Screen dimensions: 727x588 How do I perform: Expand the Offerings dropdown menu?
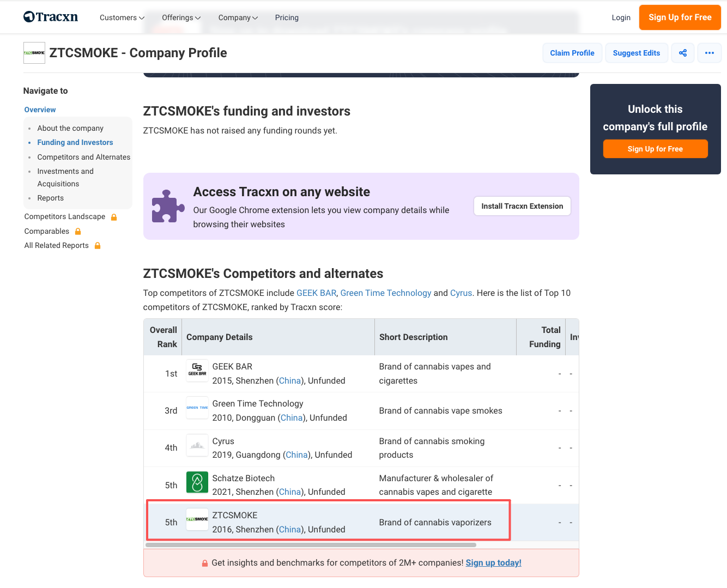tap(181, 17)
